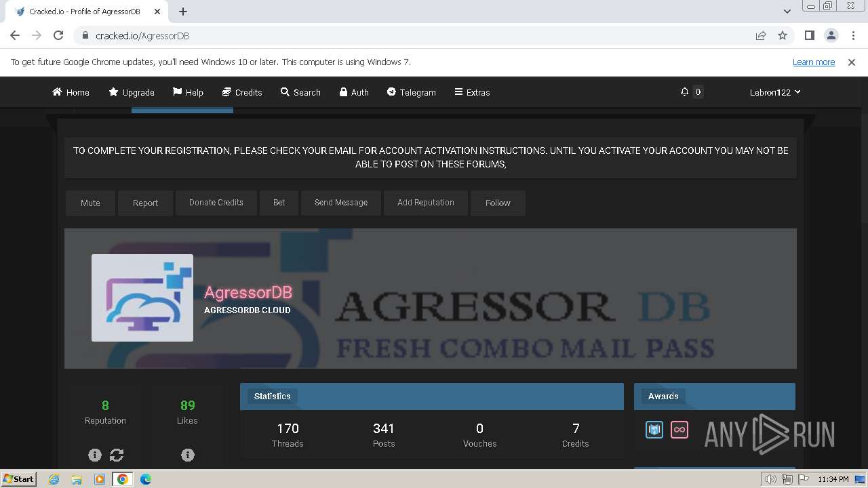The height and width of the screenshot is (488, 868).
Task: Open Internet Explorer from taskbar
Action: pos(54,479)
